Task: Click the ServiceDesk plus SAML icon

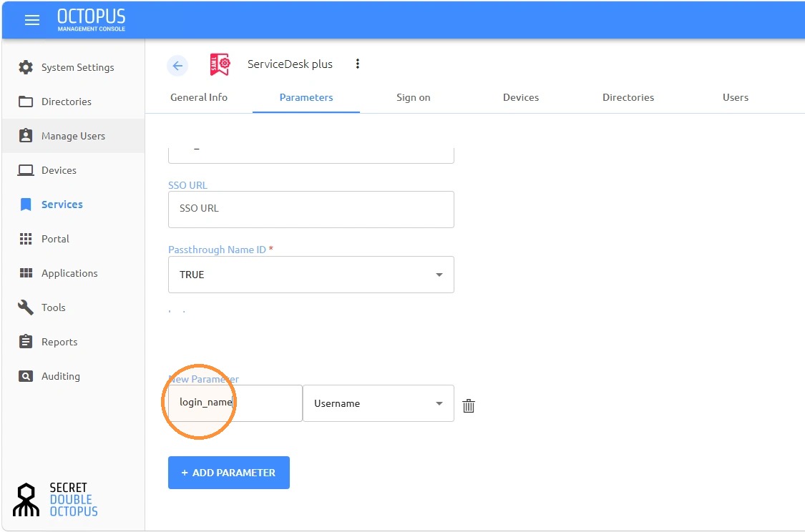Action: [x=220, y=64]
